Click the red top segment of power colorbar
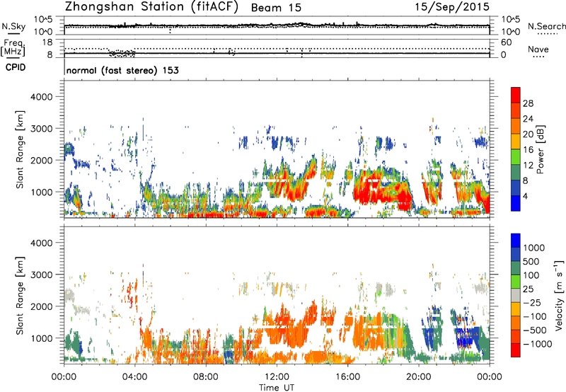The width and height of the screenshot is (566, 392). (x=516, y=96)
